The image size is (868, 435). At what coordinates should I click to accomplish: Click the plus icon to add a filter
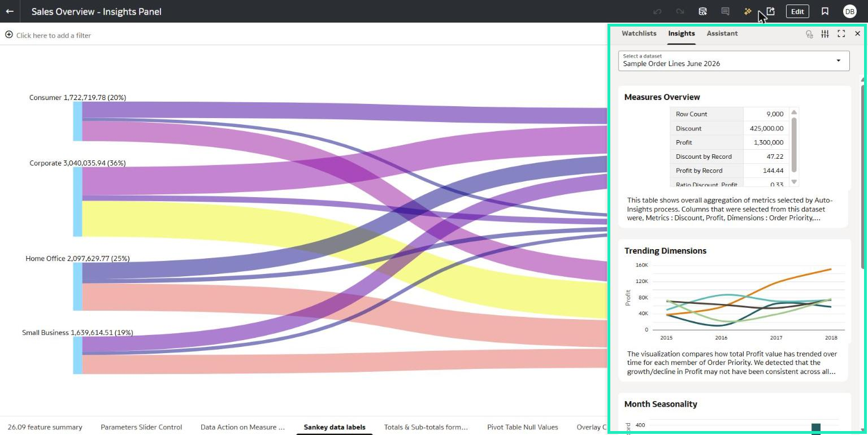tap(9, 35)
